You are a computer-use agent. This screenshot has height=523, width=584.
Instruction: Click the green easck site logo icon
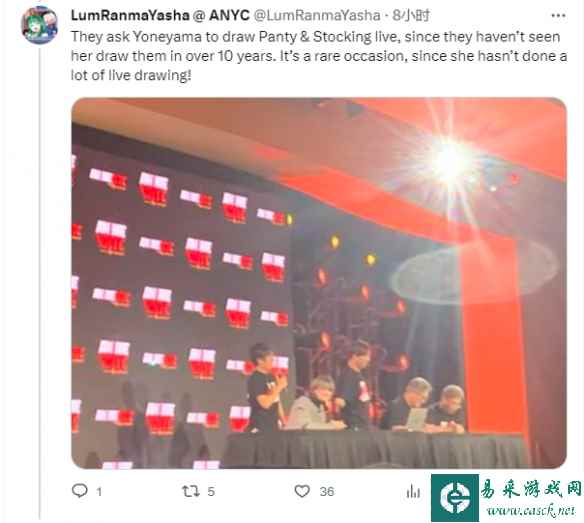point(455,498)
